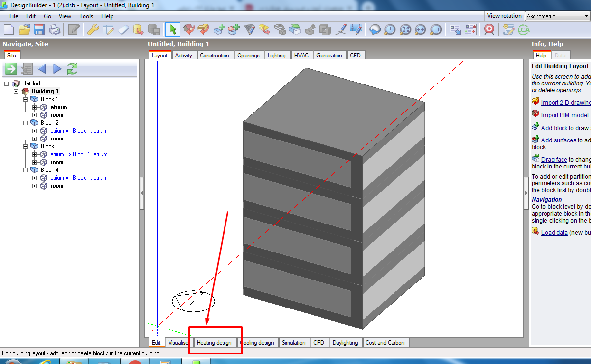Click the Load data link
Screen dimensions: 591x364
click(x=554, y=232)
